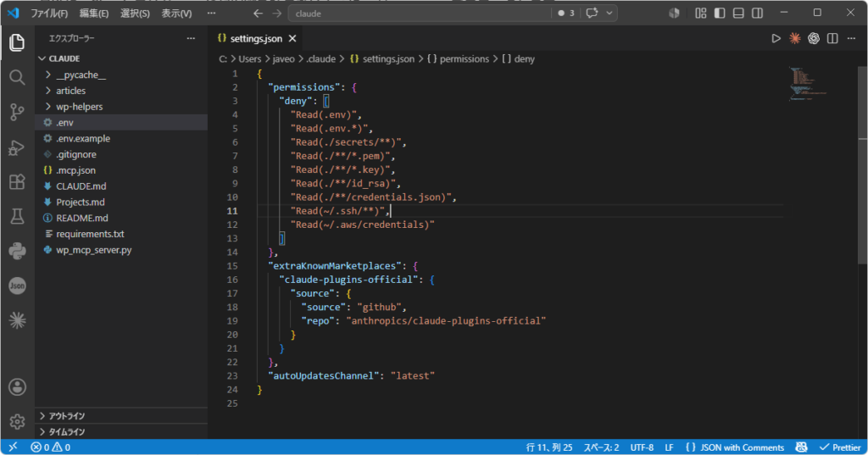Click the Run play icon in editor toolbar
Image resolution: width=868 pixels, height=455 pixels.
[776, 38]
